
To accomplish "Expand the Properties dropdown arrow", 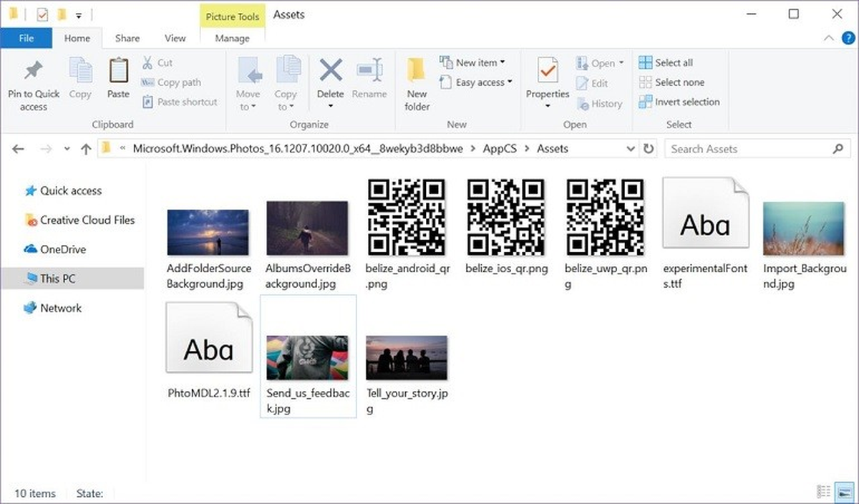I will [548, 107].
